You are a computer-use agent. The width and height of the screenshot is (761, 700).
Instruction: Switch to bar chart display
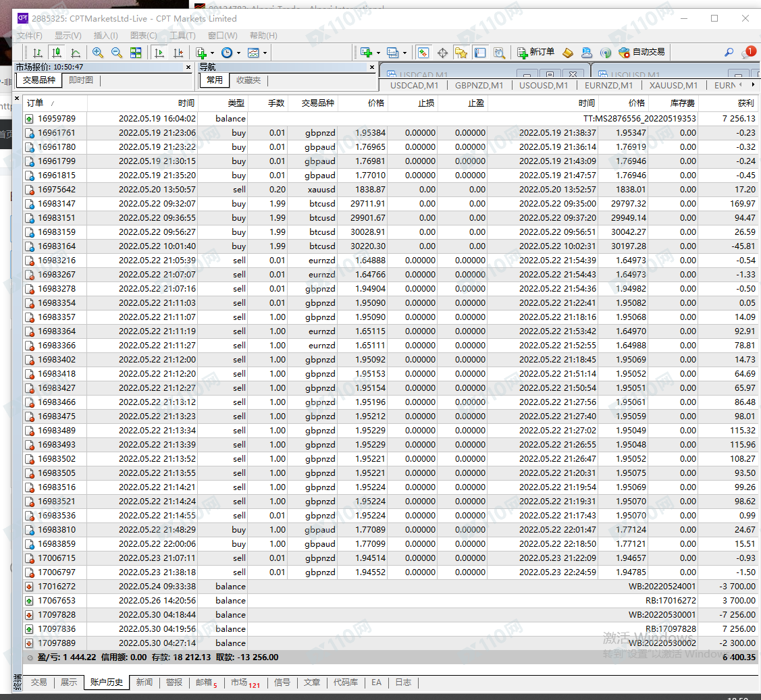click(x=38, y=52)
